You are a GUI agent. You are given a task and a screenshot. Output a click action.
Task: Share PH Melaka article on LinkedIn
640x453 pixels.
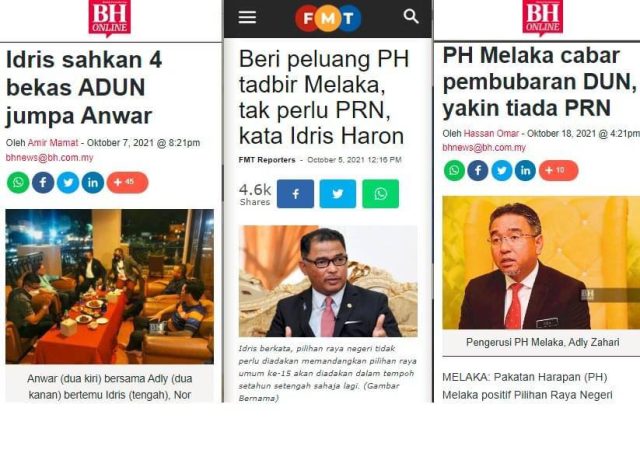point(525,170)
